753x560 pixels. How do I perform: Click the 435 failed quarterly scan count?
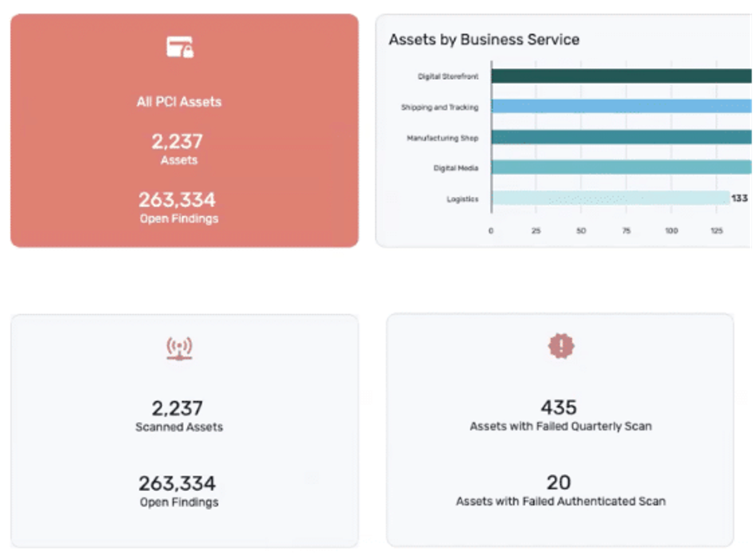coord(558,408)
